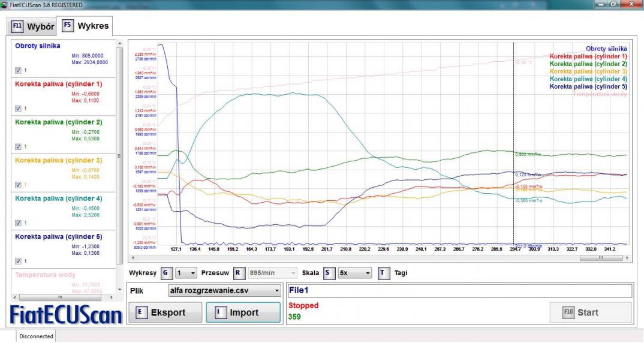Click the File1 text field

pos(460,291)
